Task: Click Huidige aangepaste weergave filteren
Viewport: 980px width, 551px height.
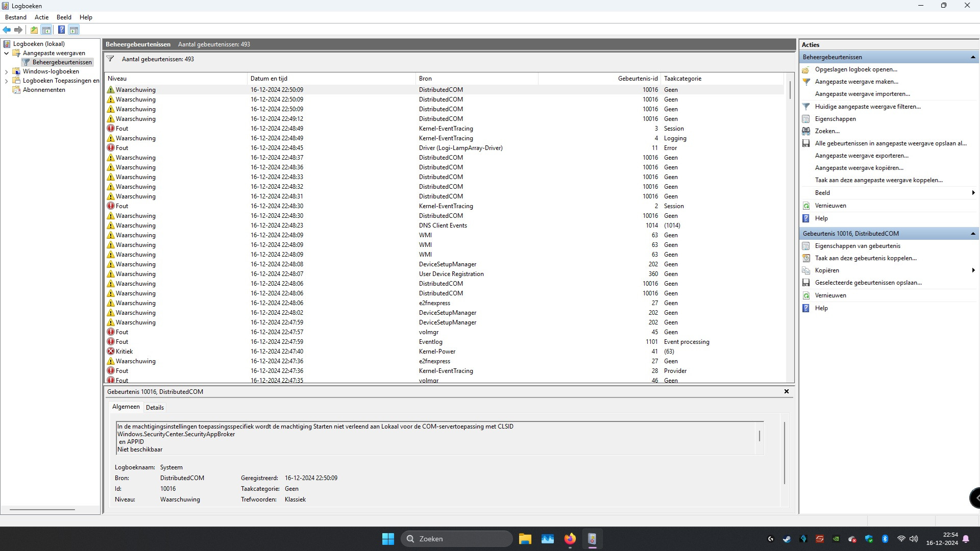Action: coord(868,107)
